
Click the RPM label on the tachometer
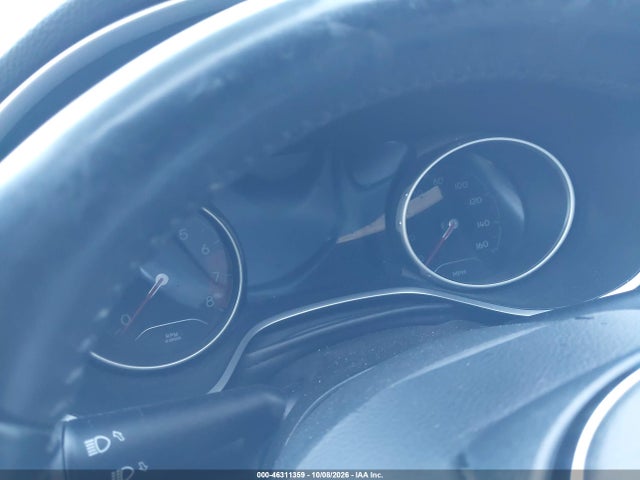point(173,336)
